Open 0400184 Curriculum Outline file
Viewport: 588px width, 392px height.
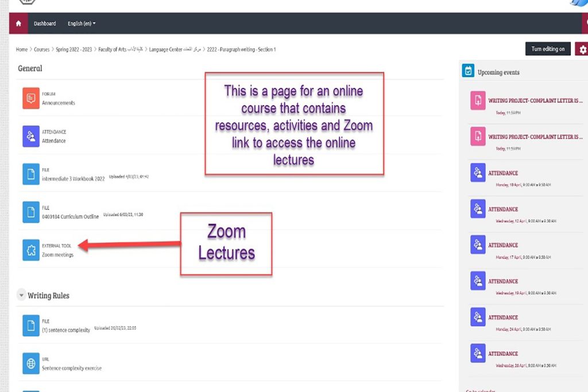[70, 216]
